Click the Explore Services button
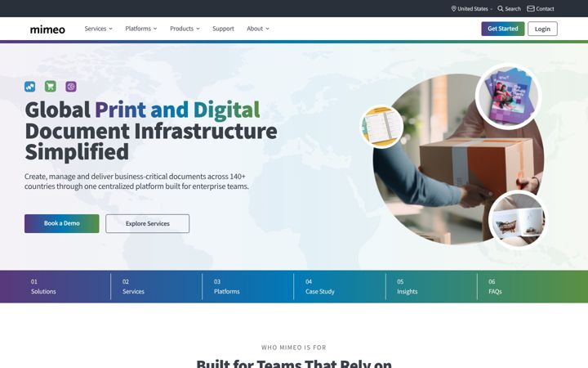The width and height of the screenshot is (588, 368). pyautogui.click(x=147, y=223)
